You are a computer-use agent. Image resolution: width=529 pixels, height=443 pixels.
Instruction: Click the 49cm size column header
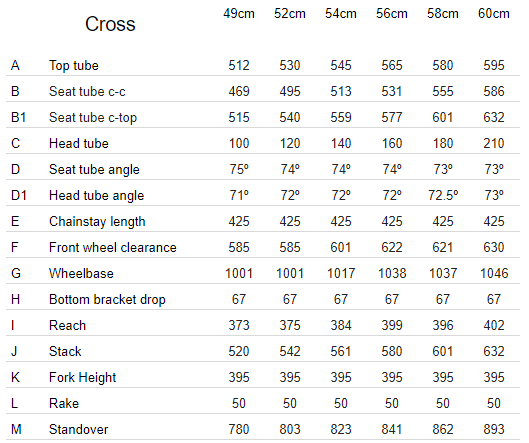(239, 14)
